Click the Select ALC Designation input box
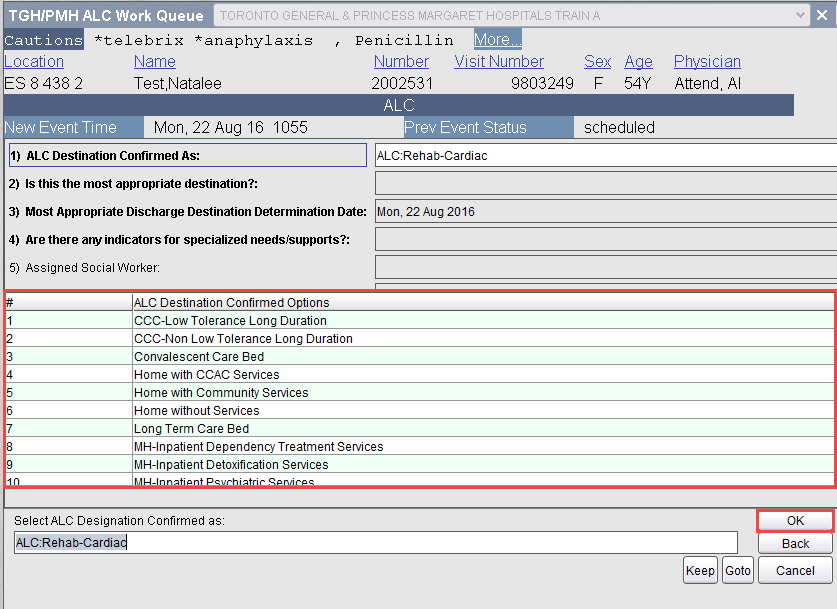The width and height of the screenshot is (837, 609). pos(376,542)
